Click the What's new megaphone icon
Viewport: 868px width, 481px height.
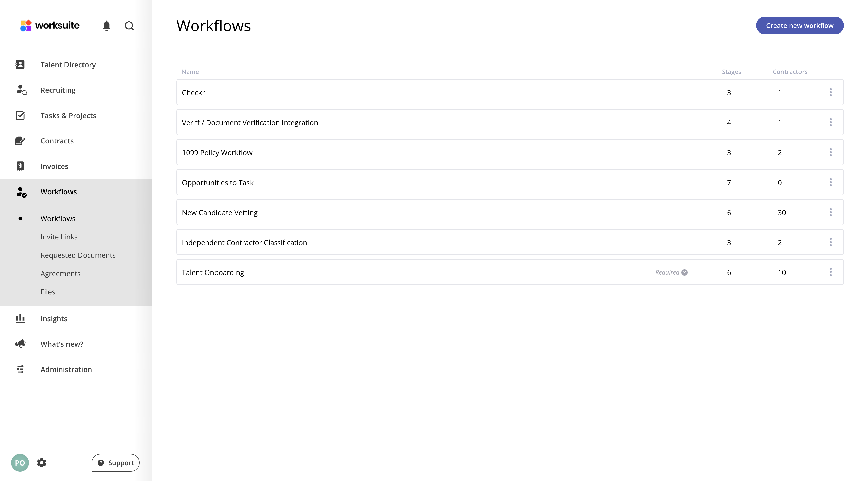click(x=20, y=344)
